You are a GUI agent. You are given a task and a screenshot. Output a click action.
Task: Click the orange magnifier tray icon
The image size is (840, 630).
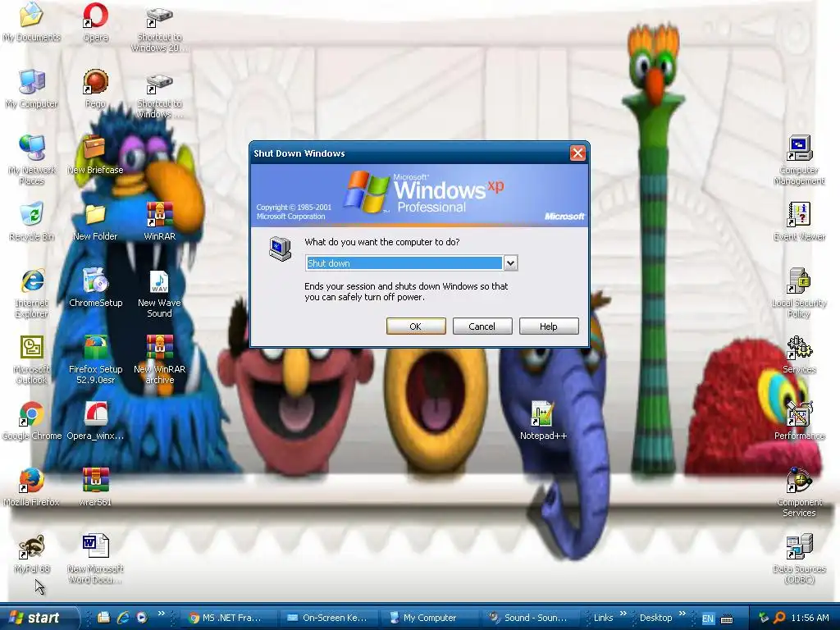pos(780,618)
